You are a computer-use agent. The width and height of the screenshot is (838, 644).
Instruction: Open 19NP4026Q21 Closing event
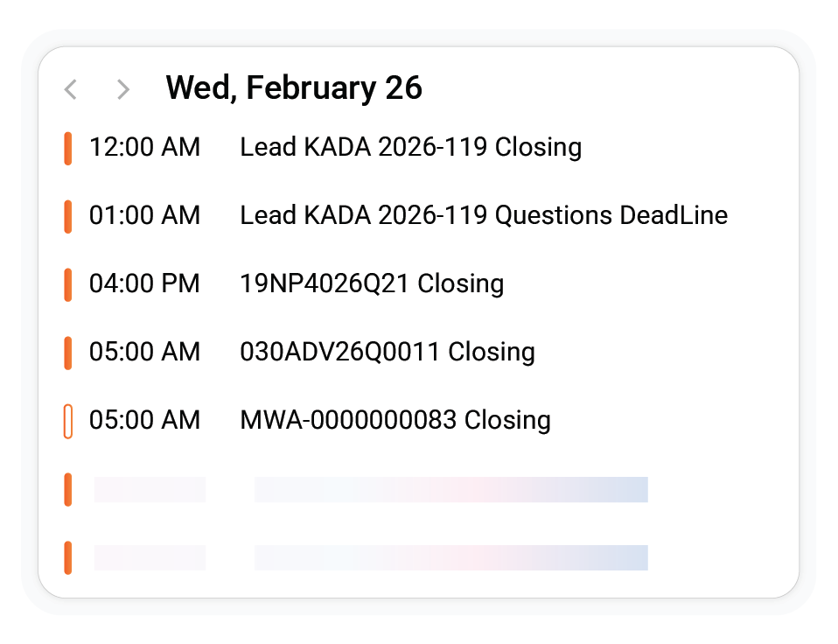372,283
